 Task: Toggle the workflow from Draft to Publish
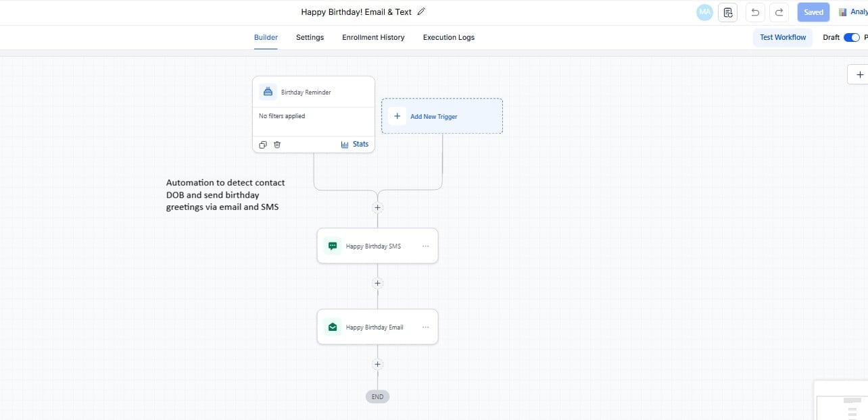[852, 37]
